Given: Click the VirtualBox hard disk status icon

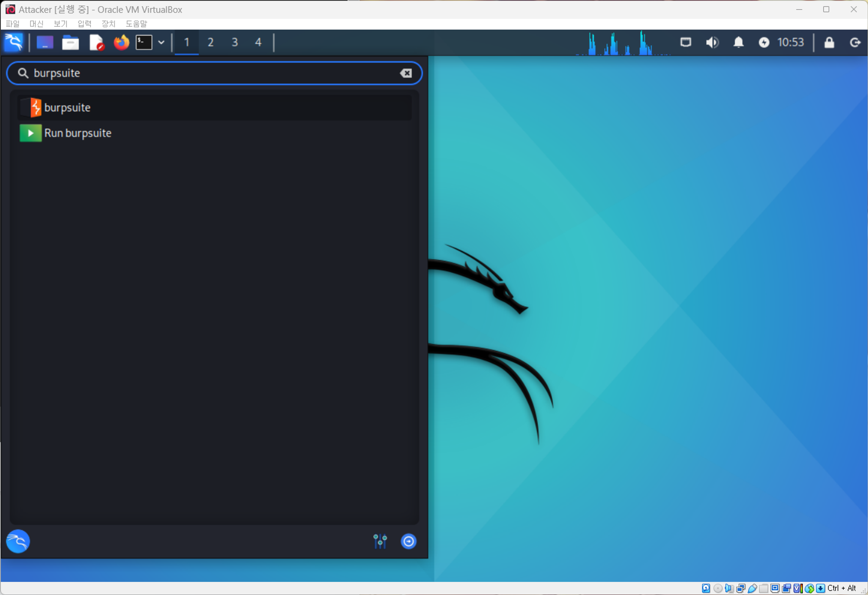Looking at the screenshot, I should pyautogui.click(x=706, y=588).
